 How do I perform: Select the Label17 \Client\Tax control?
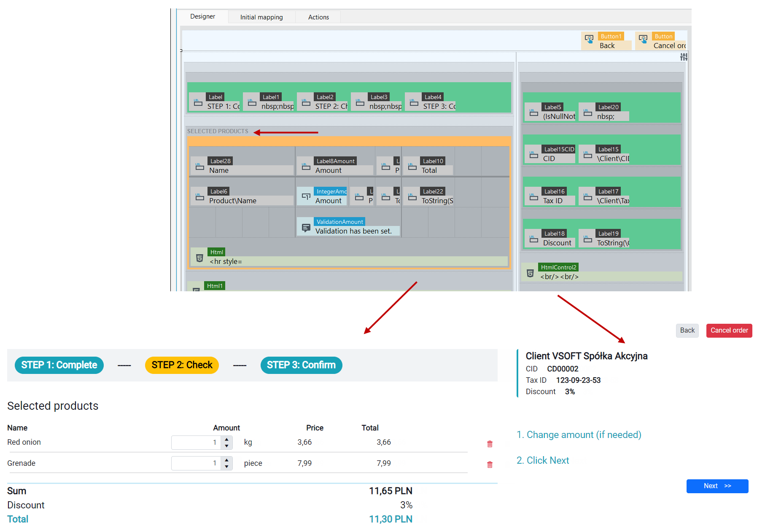pos(604,196)
